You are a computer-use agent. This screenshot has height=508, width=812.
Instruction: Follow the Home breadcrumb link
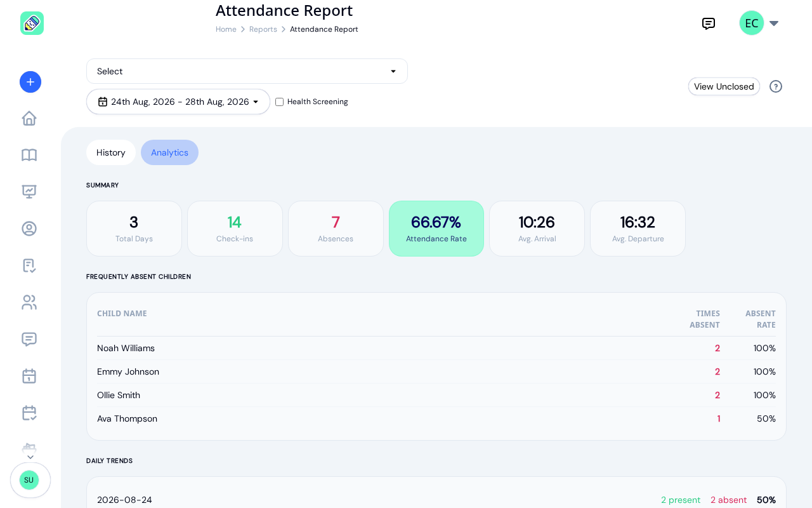coord(226,29)
